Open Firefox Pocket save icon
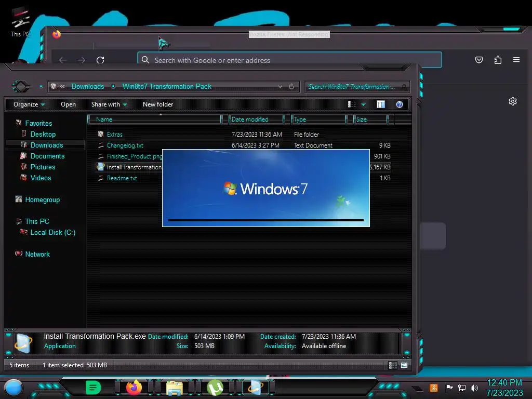The height and width of the screenshot is (399, 532). (478, 60)
